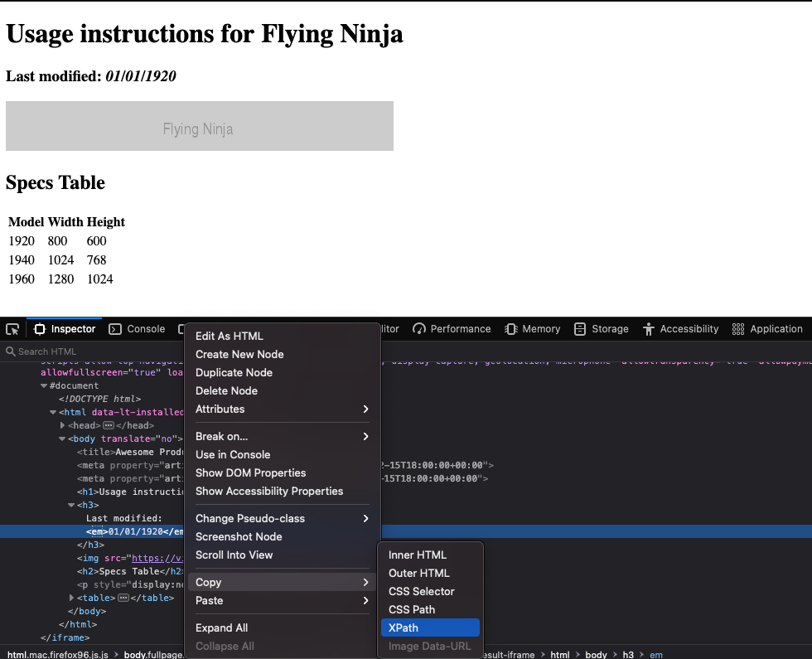Open the Application grid icon

(737, 329)
